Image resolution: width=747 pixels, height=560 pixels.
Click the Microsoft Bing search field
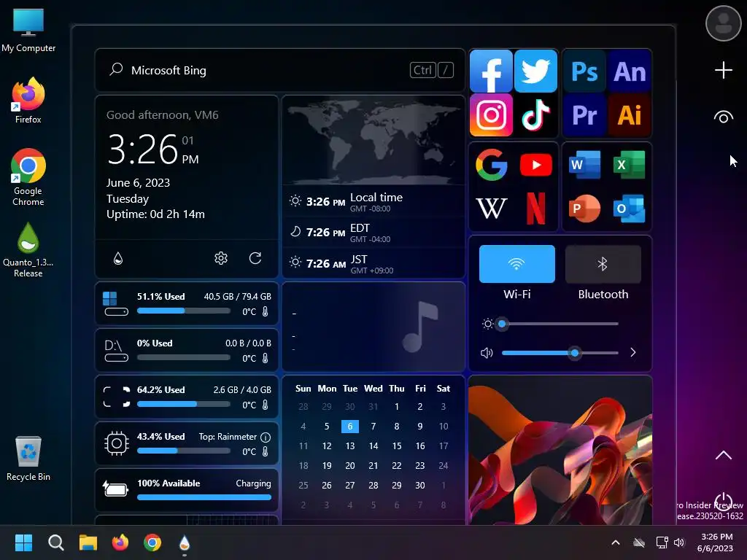coord(280,70)
